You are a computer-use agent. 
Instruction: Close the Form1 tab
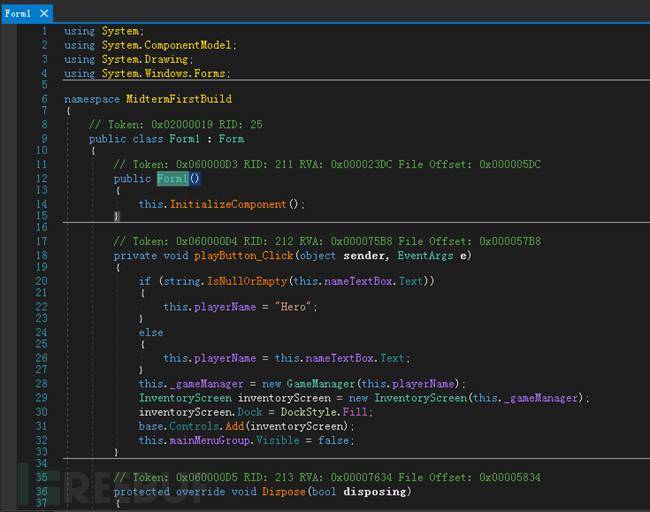44,14
